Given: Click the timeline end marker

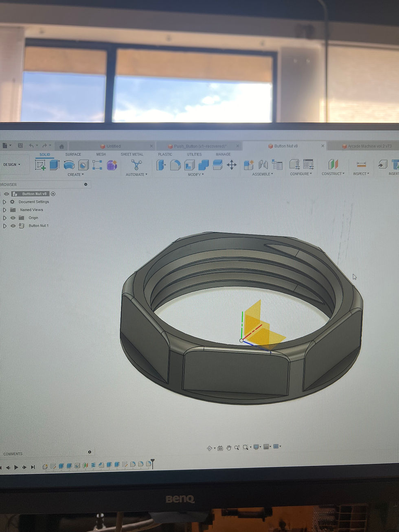Looking at the screenshot, I should [x=153, y=464].
